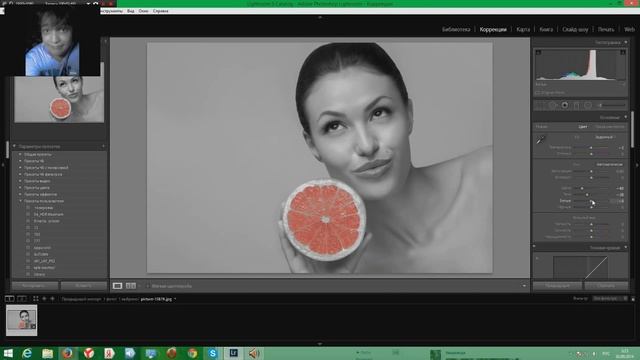The image size is (640, 360).
Task: Select the Spot Removal tool
Action: 553,105
